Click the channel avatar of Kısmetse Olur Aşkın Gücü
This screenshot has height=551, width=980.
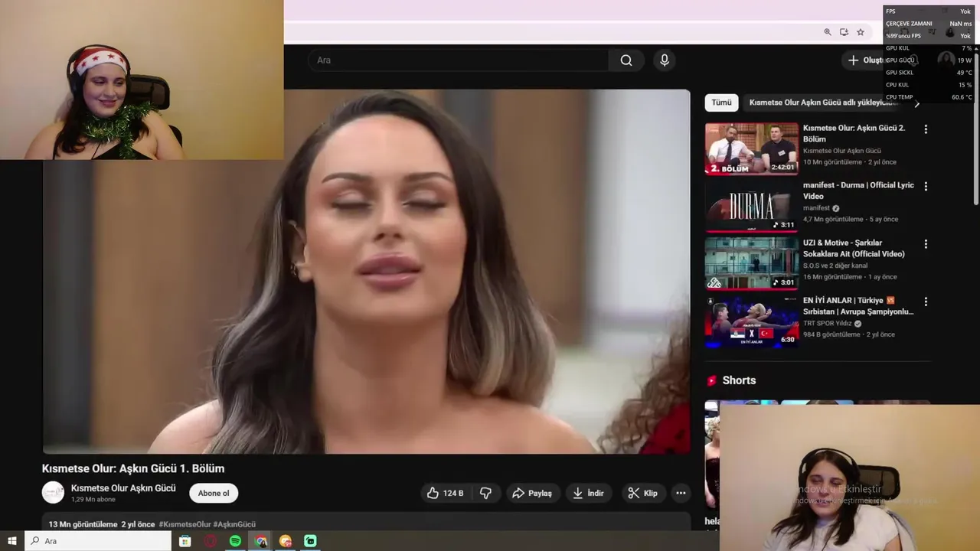pyautogui.click(x=53, y=493)
